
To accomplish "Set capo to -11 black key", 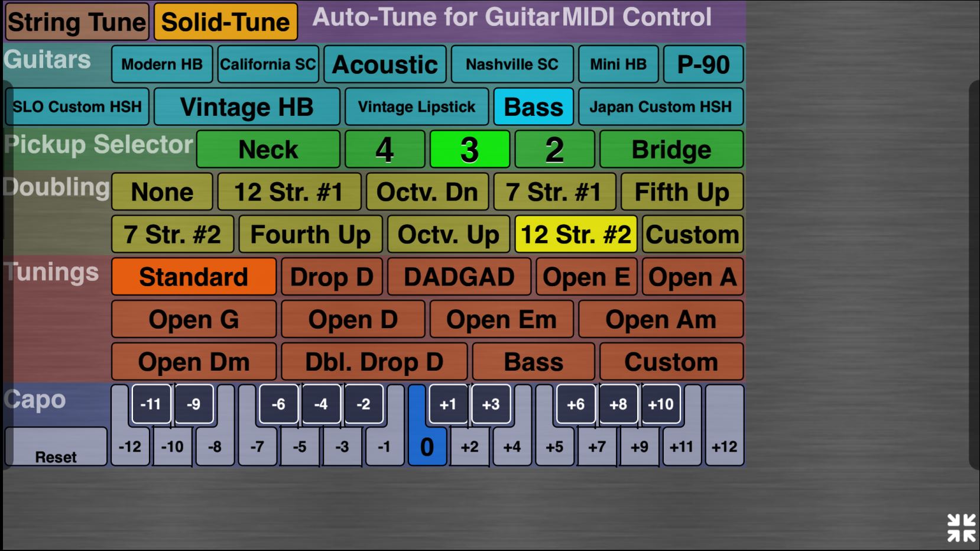I will point(151,404).
